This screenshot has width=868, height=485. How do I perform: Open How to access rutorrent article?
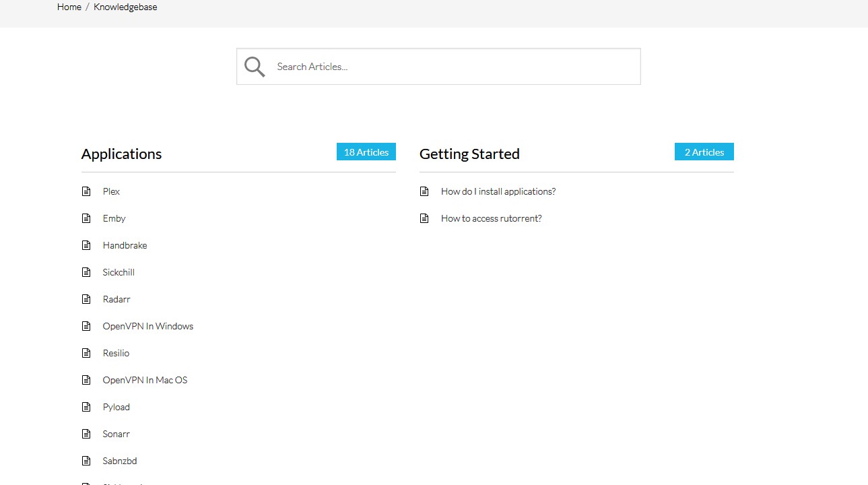click(x=492, y=218)
